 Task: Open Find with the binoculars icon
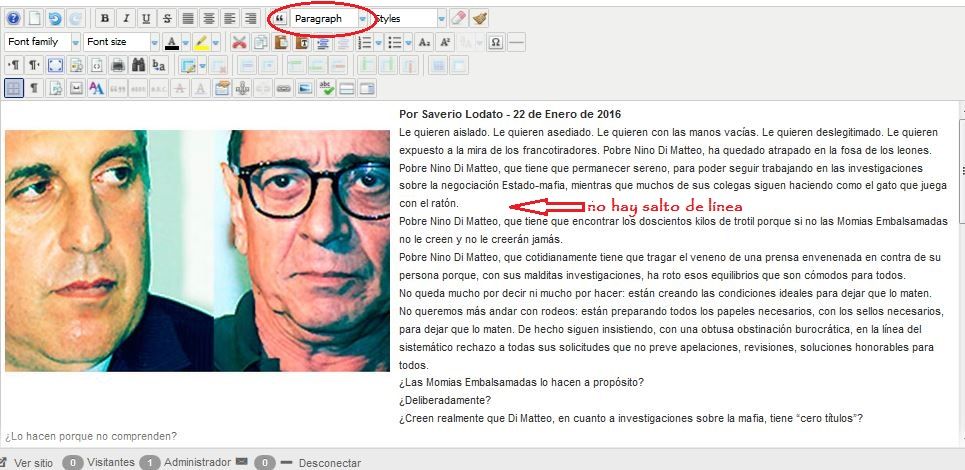[138, 65]
